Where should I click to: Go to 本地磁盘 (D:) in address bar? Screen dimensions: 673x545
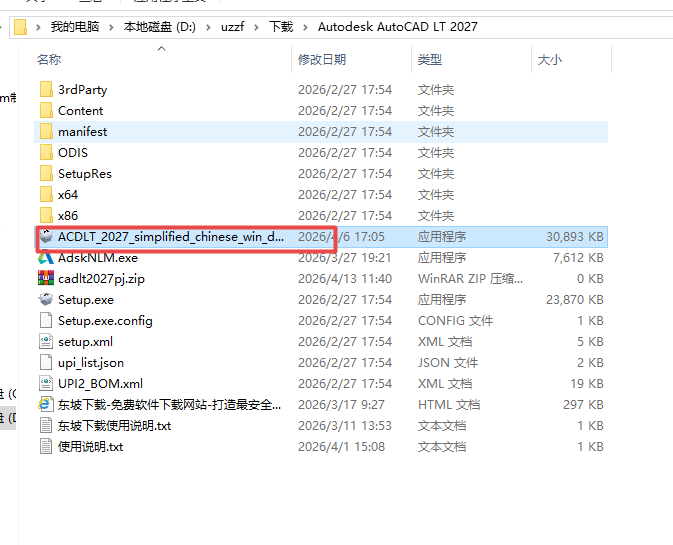click(x=159, y=27)
